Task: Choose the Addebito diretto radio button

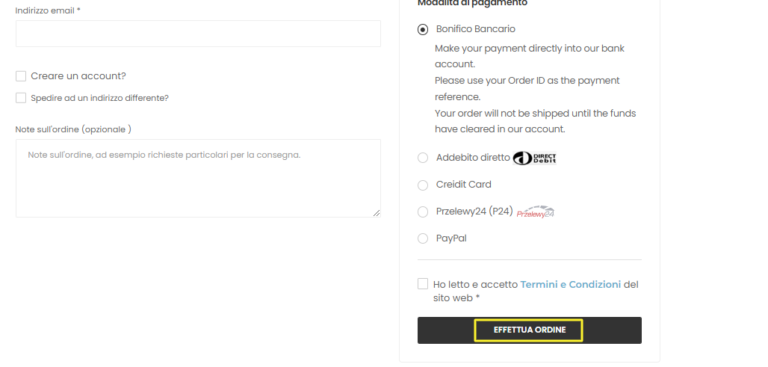Action: (x=423, y=158)
